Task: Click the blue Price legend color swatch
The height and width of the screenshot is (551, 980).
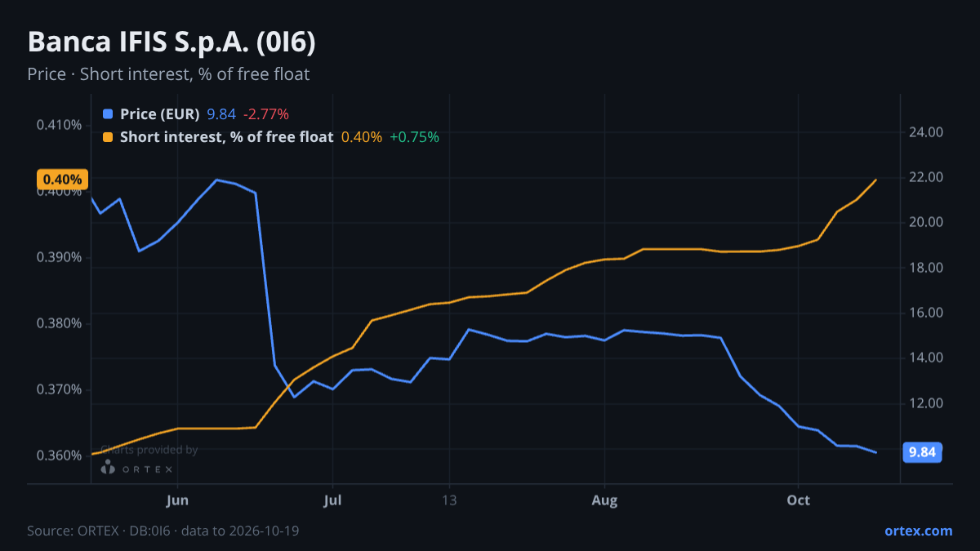Action: click(x=109, y=114)
